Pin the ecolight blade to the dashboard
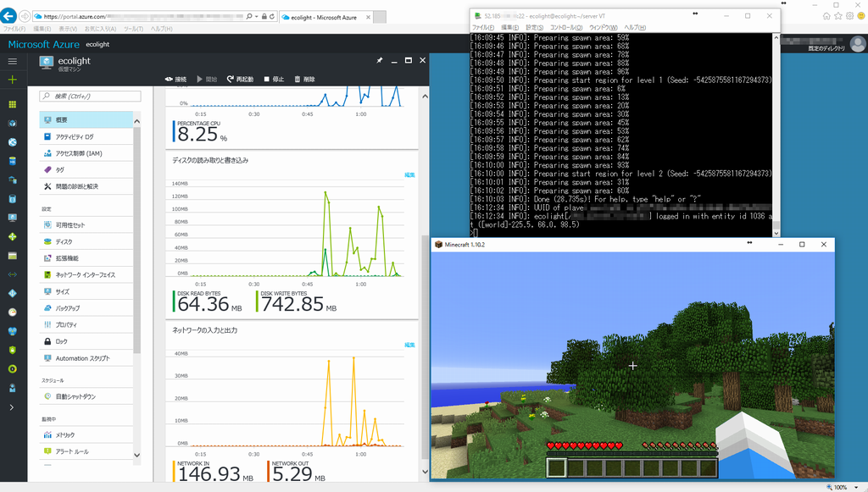868x492 pixels. point(379,60)
